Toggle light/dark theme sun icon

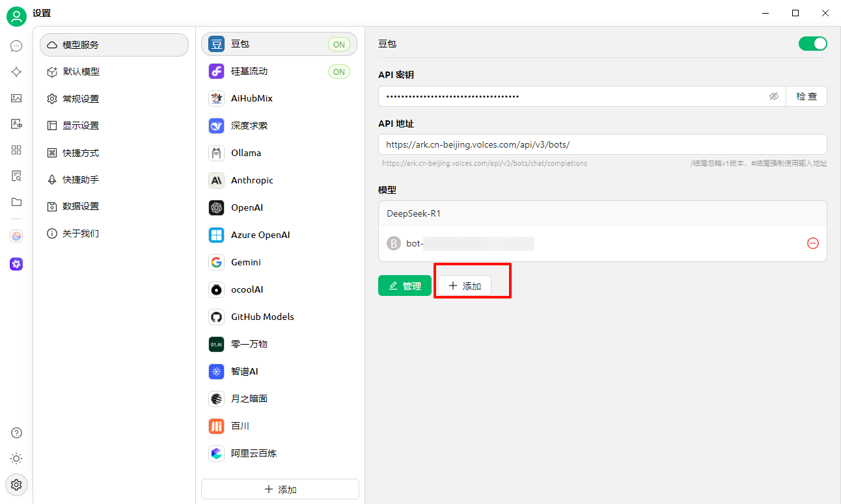(x=16, y=458)
